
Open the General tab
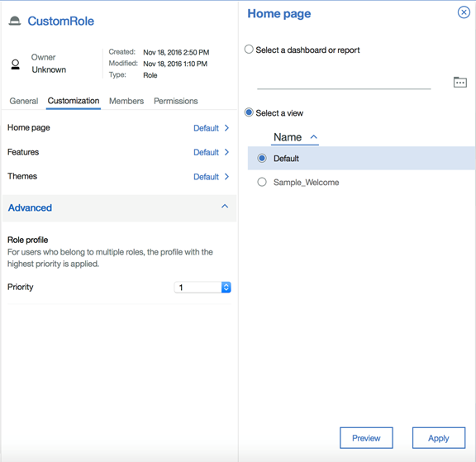24,101
